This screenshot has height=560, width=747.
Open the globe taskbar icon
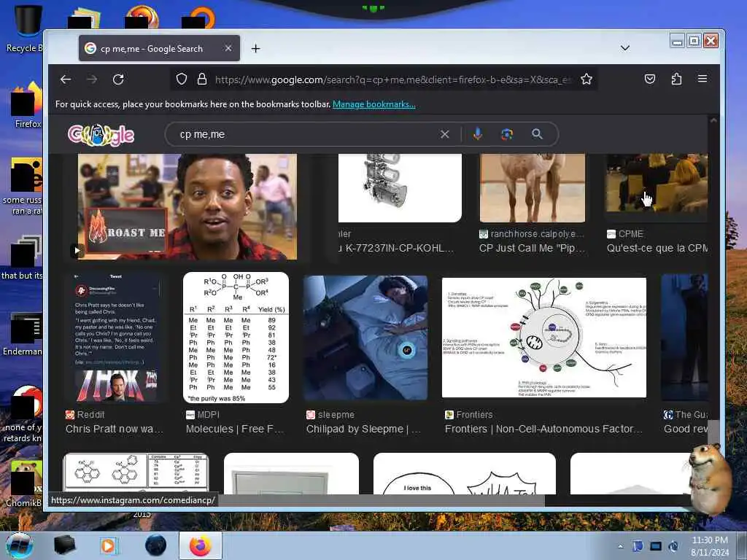156,545
